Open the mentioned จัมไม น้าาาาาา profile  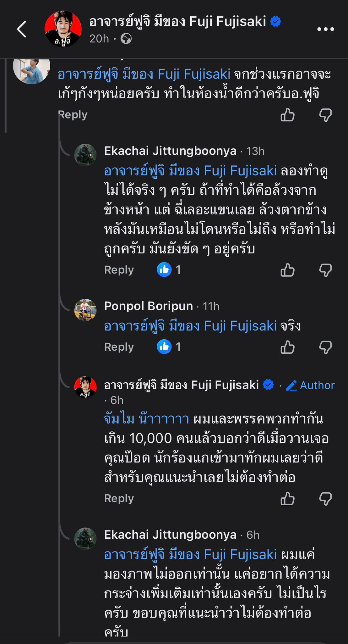[x=147, y=419]
